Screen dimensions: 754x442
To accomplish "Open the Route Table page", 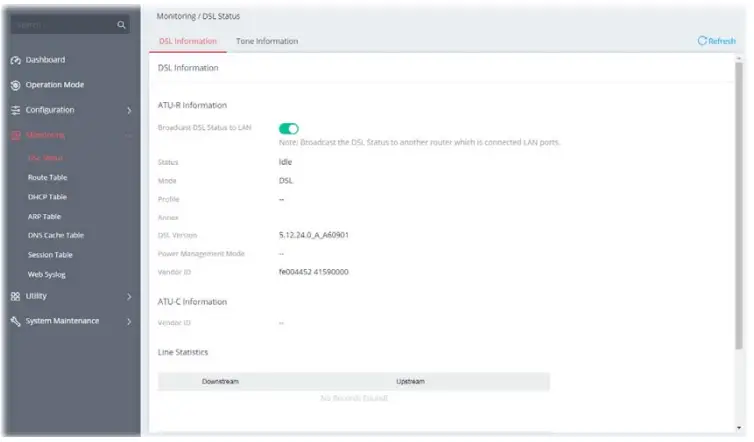I will [x=48, y=177].
